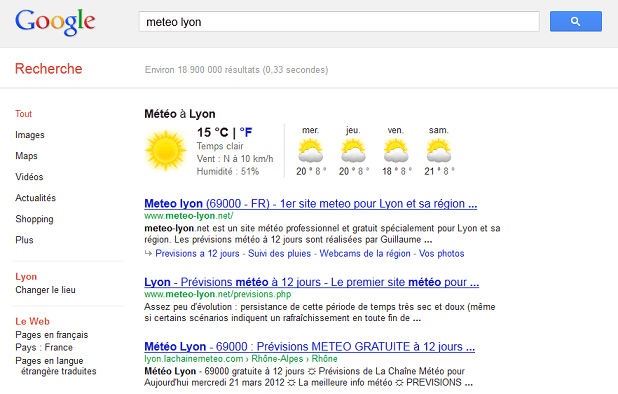Click the Recherche heading

(48, 69)
